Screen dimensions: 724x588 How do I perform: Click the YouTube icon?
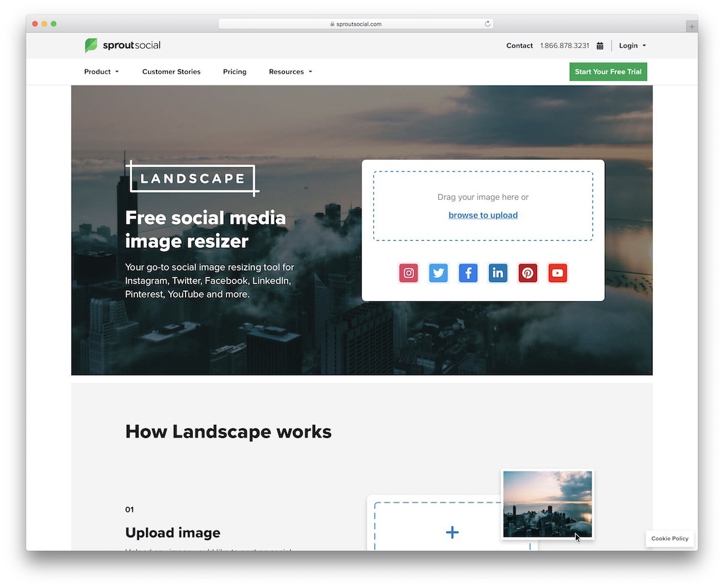point(557,273)
